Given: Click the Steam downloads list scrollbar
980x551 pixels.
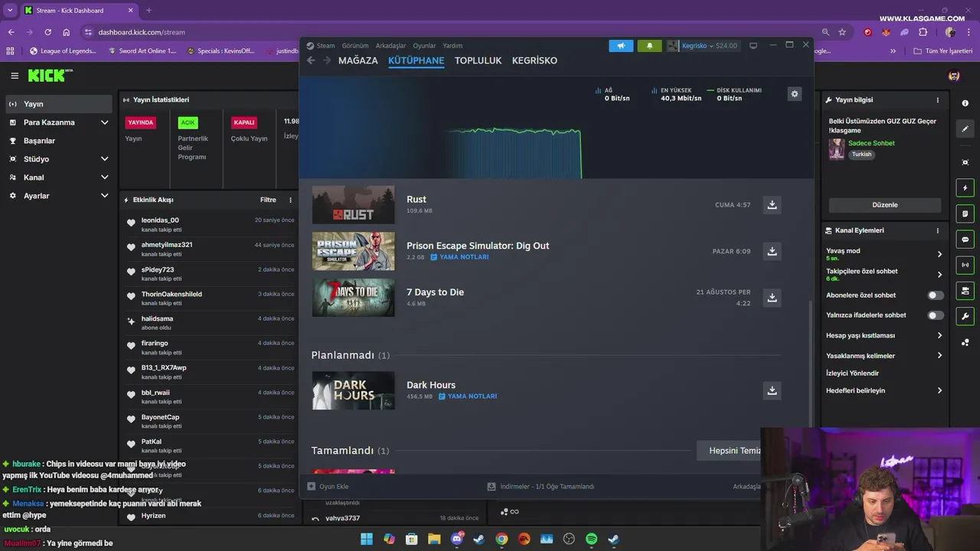Looking at the screenshot, I should [x=810, y=364].
